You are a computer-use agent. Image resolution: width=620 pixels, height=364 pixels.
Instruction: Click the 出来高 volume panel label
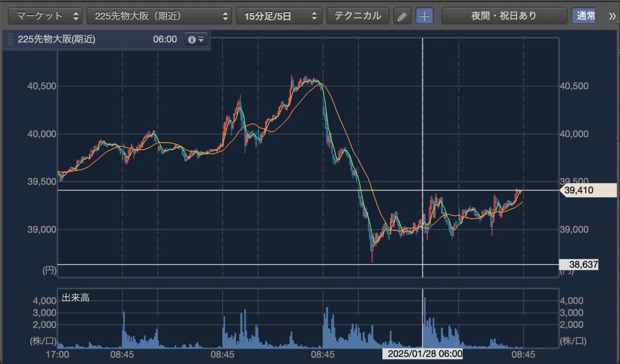pyautogui.click(x=75, y=298)
